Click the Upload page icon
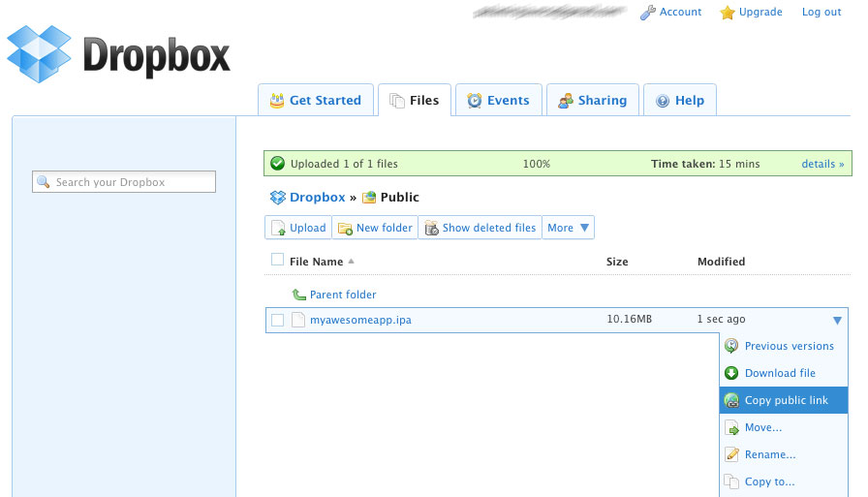The width and height of the screenshot is (868, 497). click(x=278, y=228)
